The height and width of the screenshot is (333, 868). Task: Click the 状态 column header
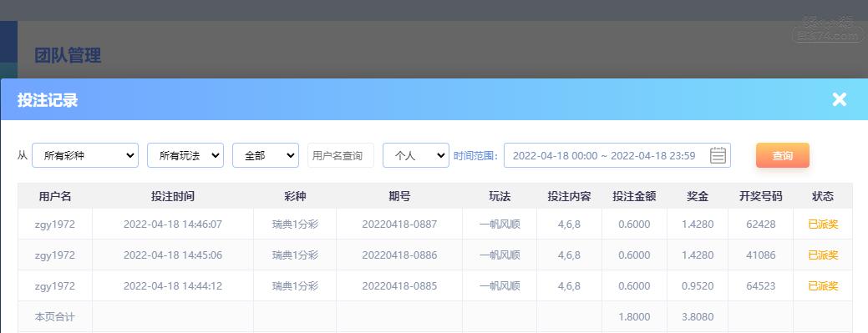point(823,196)
